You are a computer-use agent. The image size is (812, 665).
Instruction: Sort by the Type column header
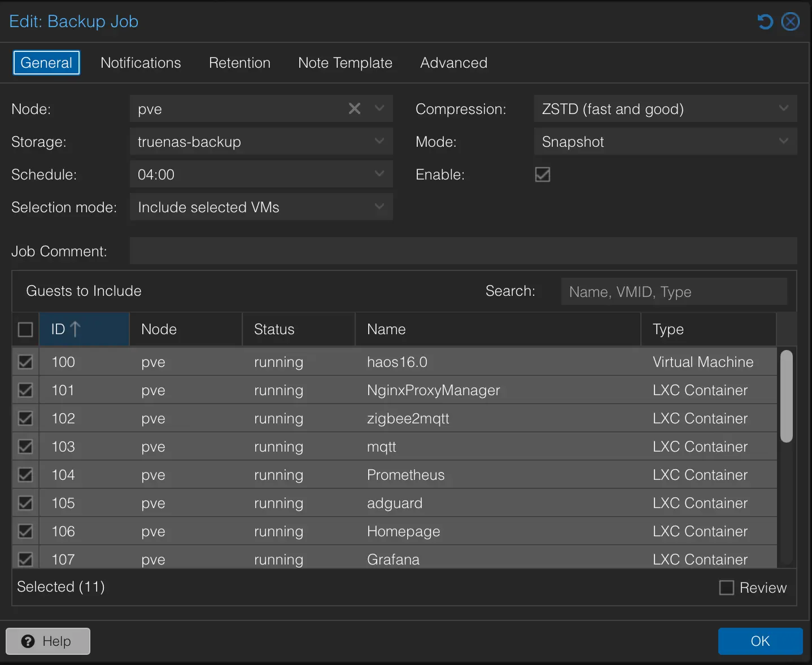[x=709, y=329]
